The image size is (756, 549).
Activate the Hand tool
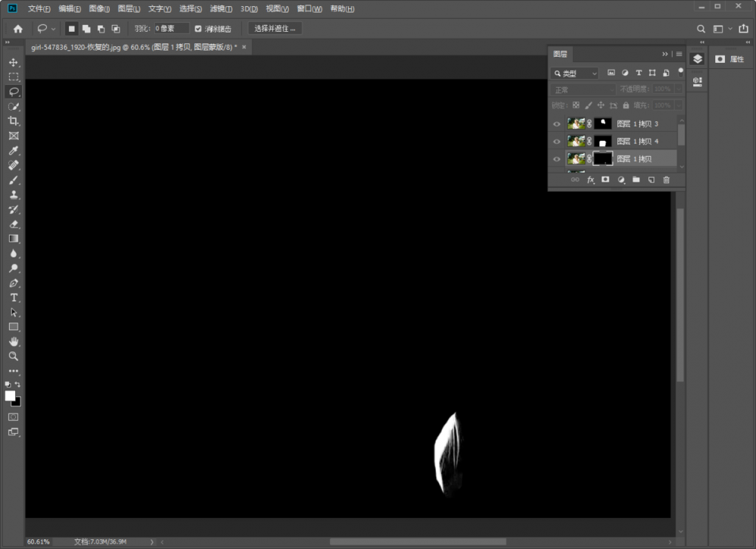[x=14, y=342]
